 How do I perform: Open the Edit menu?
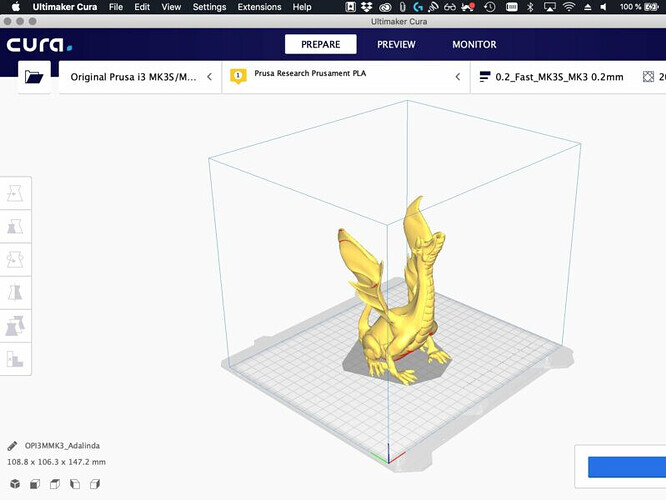pos(142,7)
